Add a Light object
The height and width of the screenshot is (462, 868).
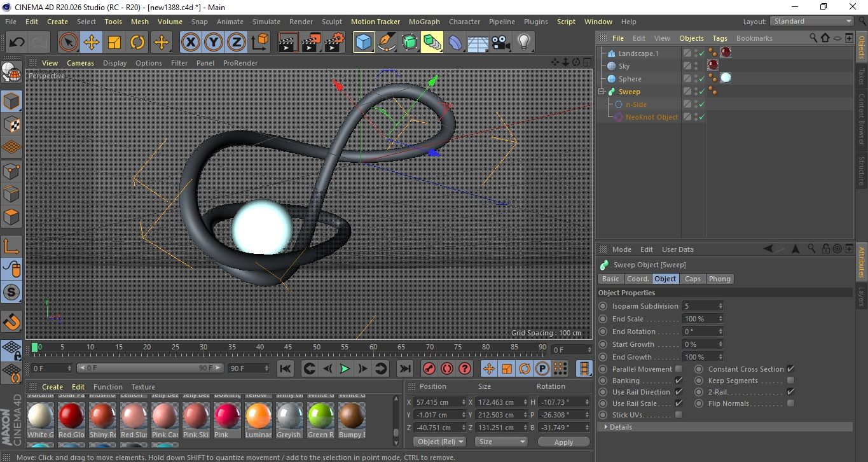pyautogui.click(x=524, y=43)
